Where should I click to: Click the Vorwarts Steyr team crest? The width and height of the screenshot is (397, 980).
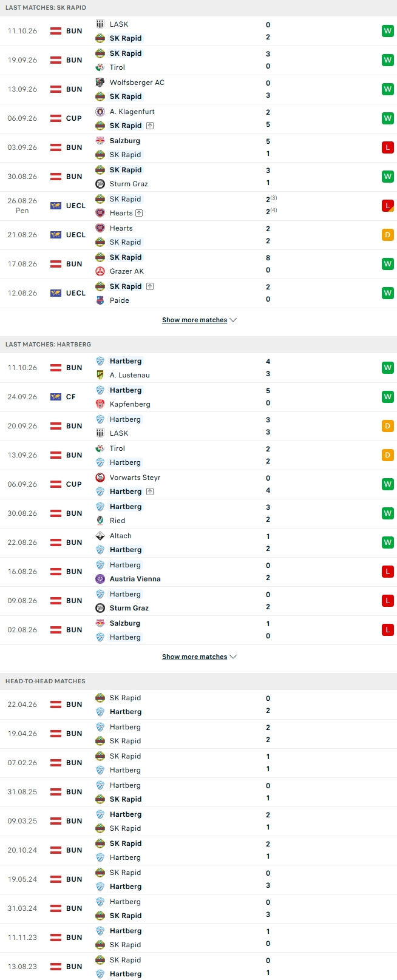click(100, 478)
